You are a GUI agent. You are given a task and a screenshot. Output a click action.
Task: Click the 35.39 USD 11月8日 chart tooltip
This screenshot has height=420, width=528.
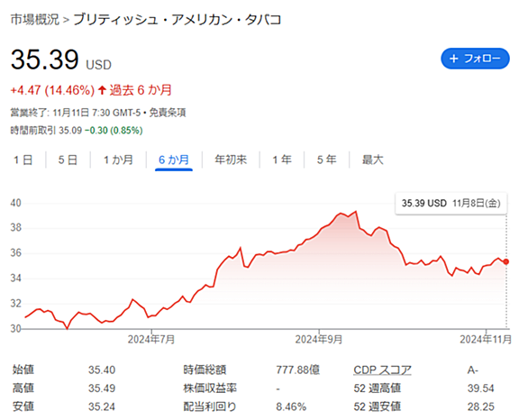pos(451,204)
